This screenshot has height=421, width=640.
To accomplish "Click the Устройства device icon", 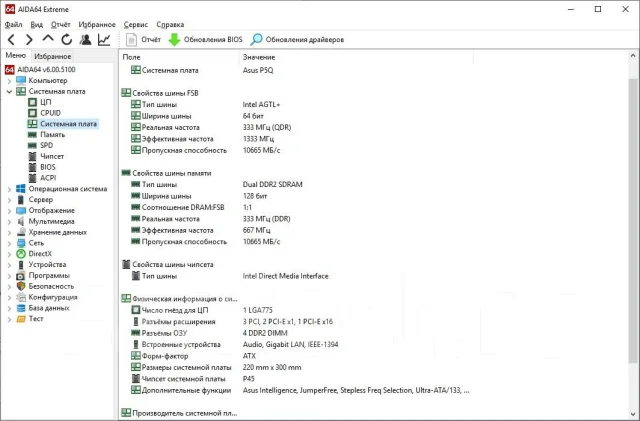I will point(21,265).
